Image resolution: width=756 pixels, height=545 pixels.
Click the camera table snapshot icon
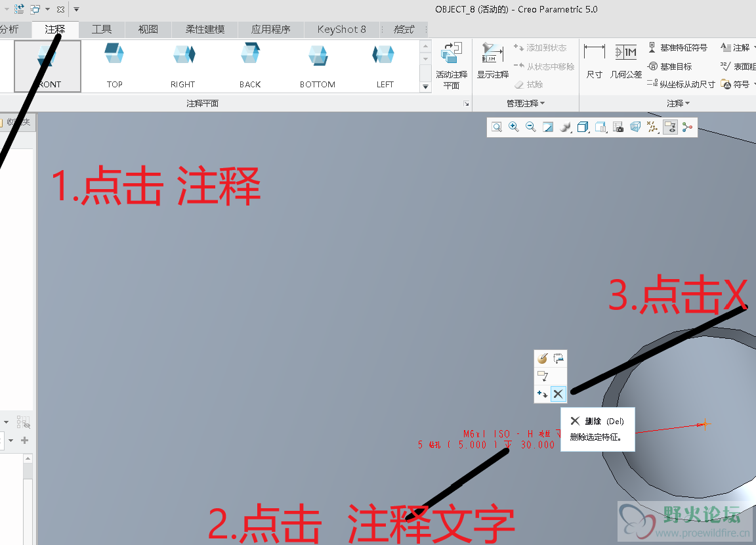(x=618, y=127)
